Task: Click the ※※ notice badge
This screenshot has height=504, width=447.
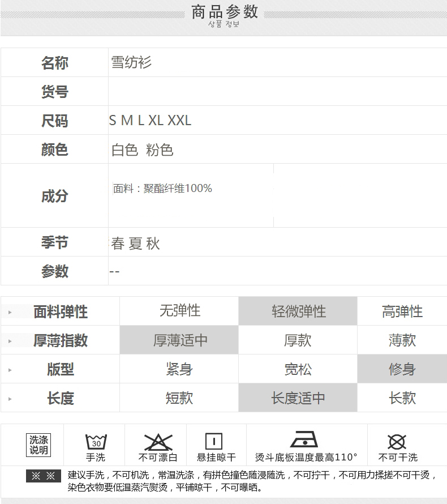Action: [x=44, y=476]
